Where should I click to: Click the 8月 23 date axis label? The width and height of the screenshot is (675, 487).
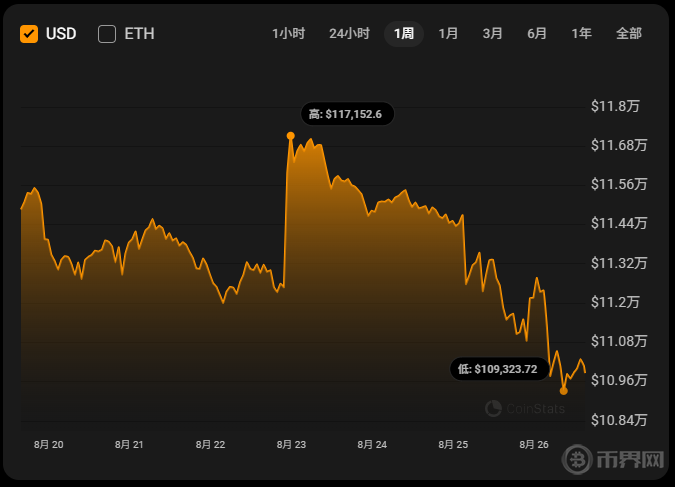[292, 444]
